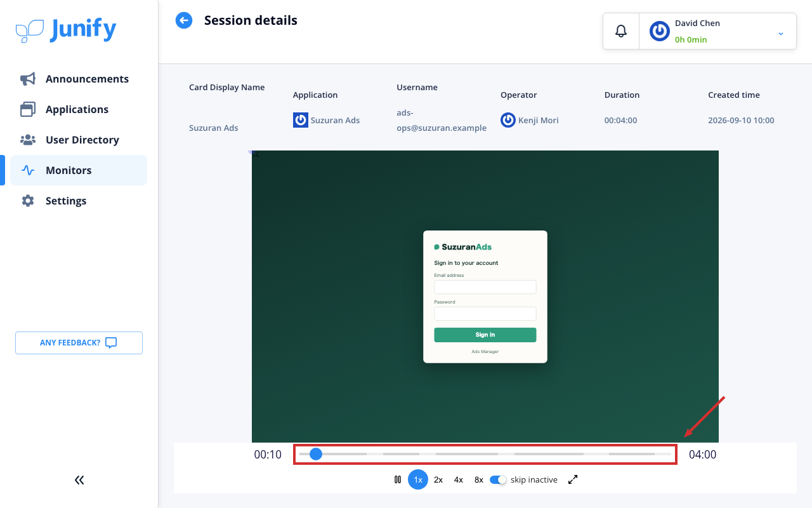Expand the David Chen account dropdown
The width and height of the screenshot is (812, 508).
pyautogui.click(x=781, y=33)
